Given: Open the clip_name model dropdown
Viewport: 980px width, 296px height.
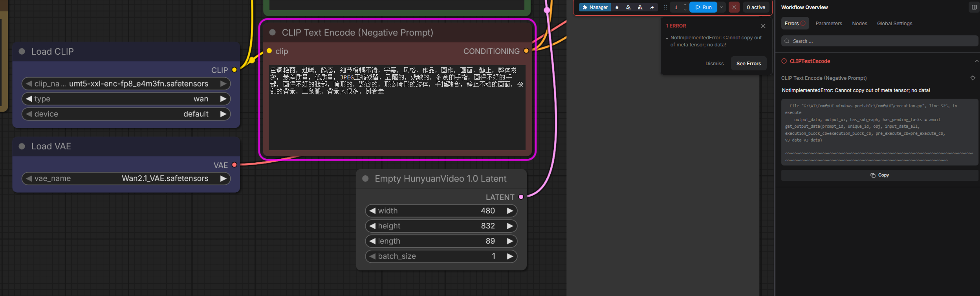Looking at the screenshot, I should coord(126,84).
